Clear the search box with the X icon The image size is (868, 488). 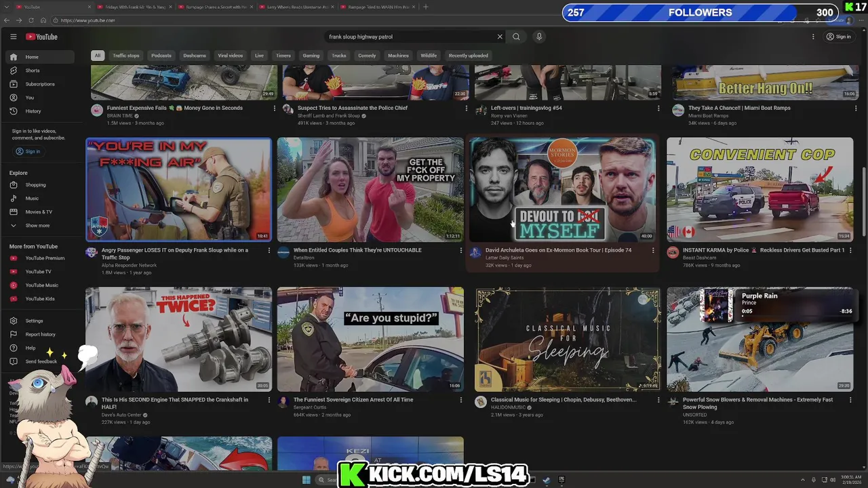tap(500, 37)
